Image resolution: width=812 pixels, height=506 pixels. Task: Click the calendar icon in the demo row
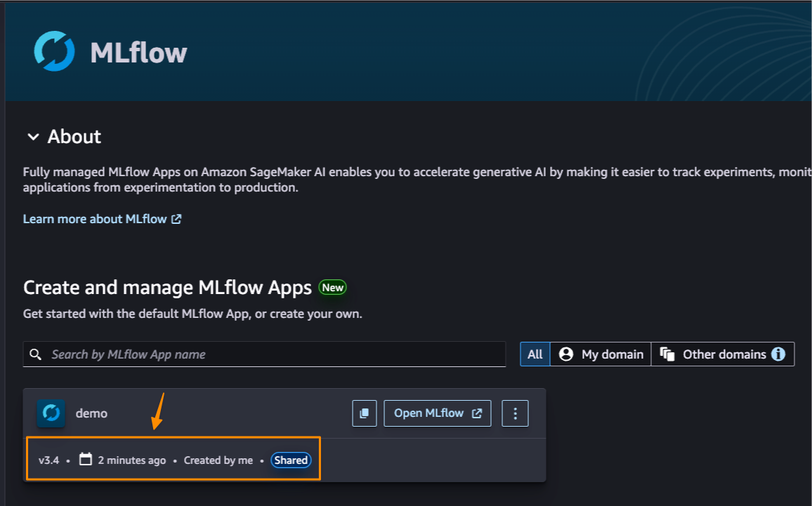(x=86, y=460)
